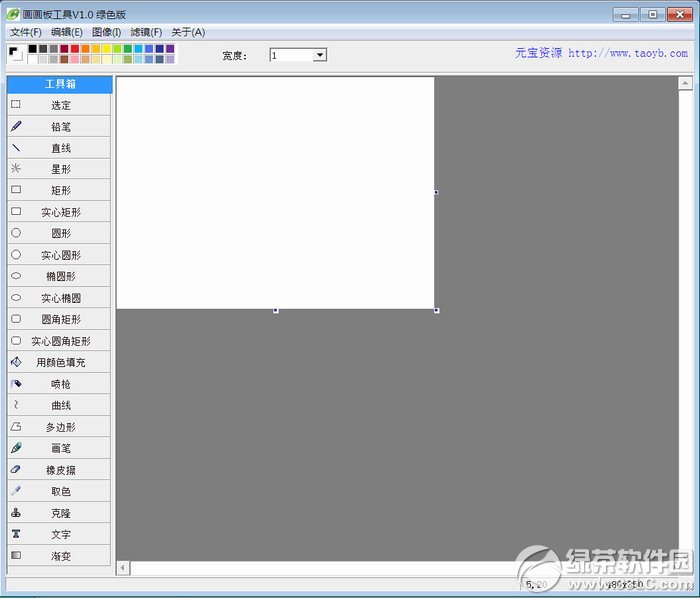Select the 喷枪 airbrush tool

pyautogui.click(x=59, y=384)
